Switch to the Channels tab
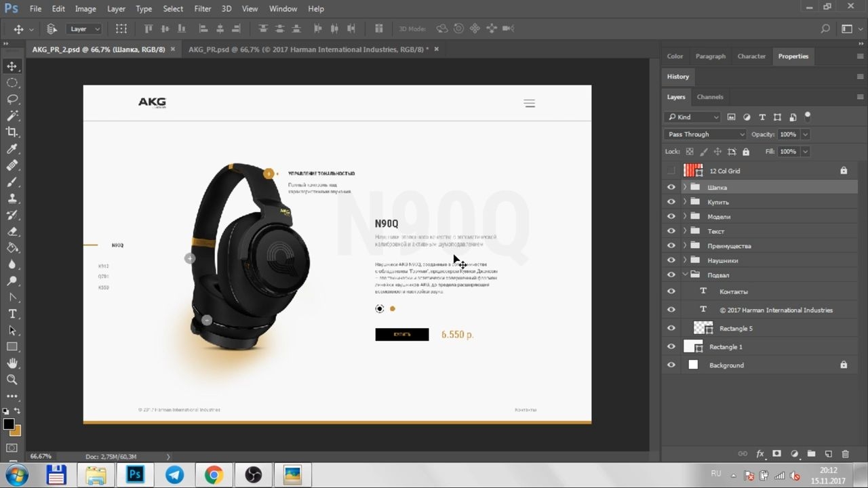868x488 pixels. (710, 97)
